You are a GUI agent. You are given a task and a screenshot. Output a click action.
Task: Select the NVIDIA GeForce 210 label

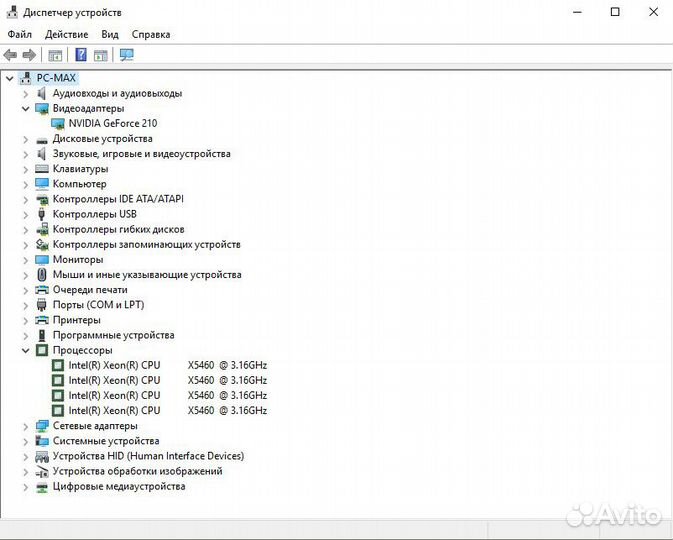113,124
